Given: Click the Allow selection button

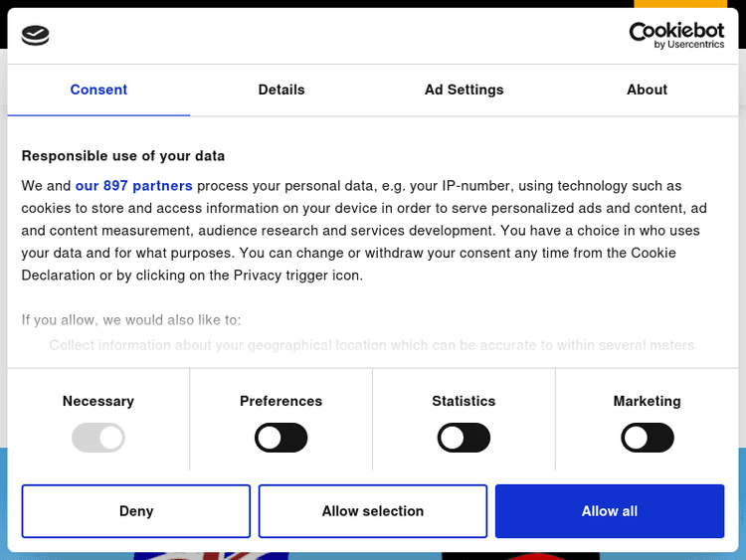Looking at the screenshot, I should (373, 511).
